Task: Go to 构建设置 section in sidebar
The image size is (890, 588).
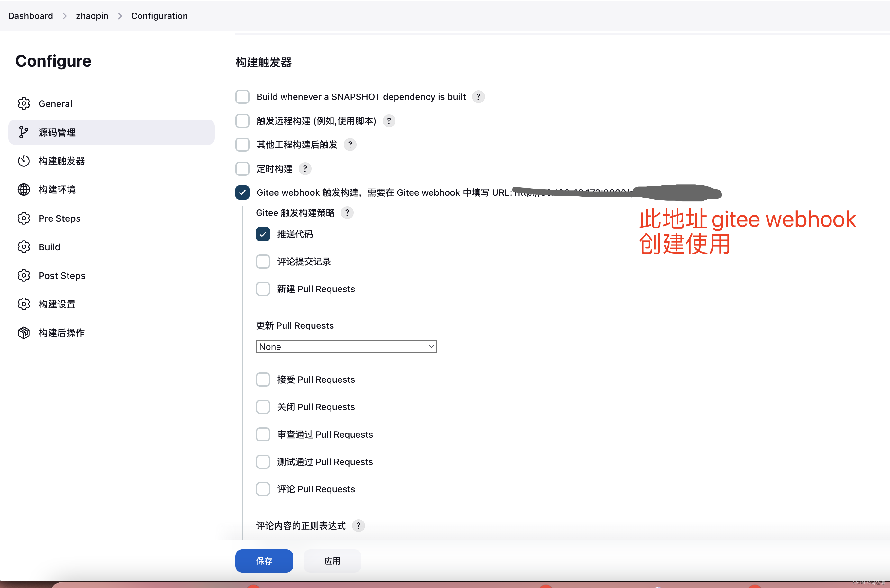Action: pyautogui.click(x=112, y=304)
